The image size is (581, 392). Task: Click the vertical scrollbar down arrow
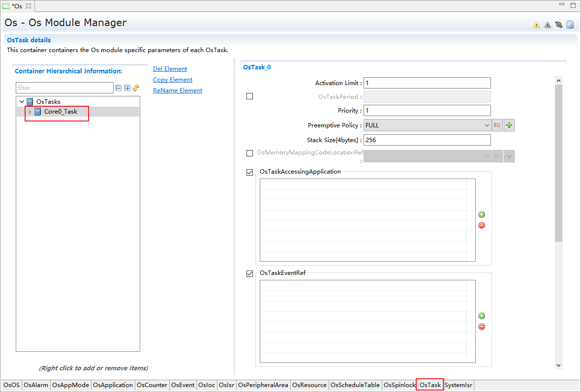pos(558,365)
